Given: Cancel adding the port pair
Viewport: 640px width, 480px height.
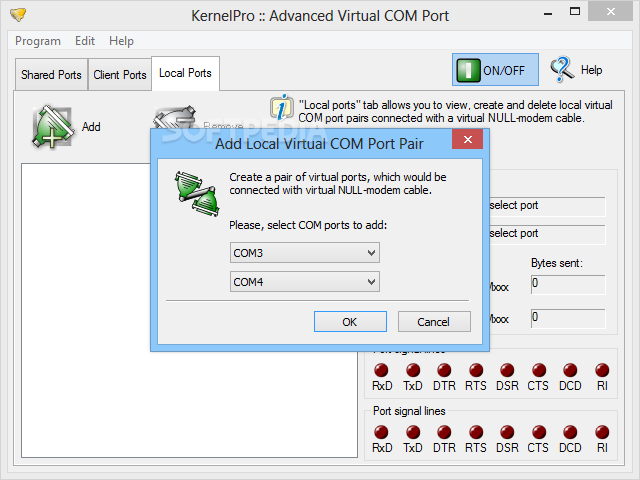Looking at the screenshot, I should 434,322.
